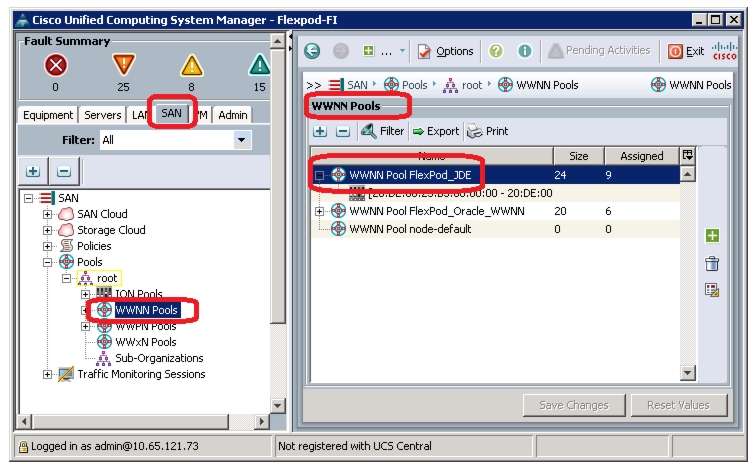Click the properties icon below trash
Screen dimensions: 753x464
tap(712, 290)
